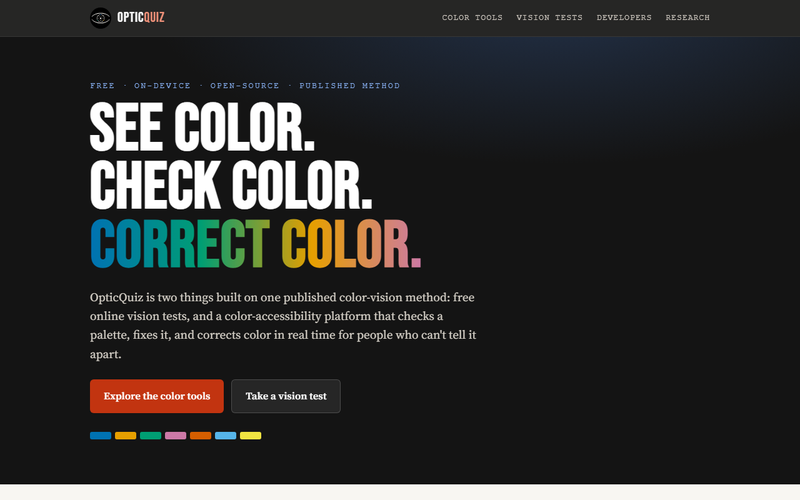Click the "FREE" tagline word
The height and width of the screenshot is (500, 800).
click(x=103, y=86)
